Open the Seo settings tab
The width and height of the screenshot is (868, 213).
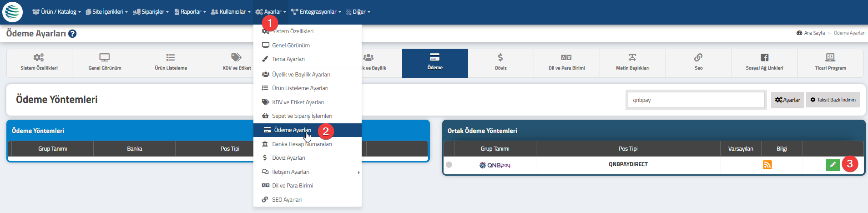pos(698,63)
